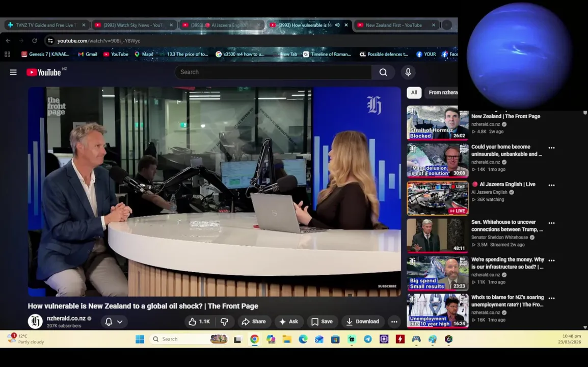Open the YouTube hamburger guide menu
Screen dimensions: 588x367
[13, 72]
